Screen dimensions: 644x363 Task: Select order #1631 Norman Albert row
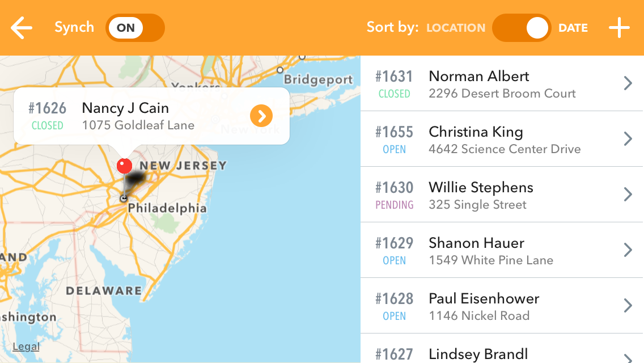[502, 83]
